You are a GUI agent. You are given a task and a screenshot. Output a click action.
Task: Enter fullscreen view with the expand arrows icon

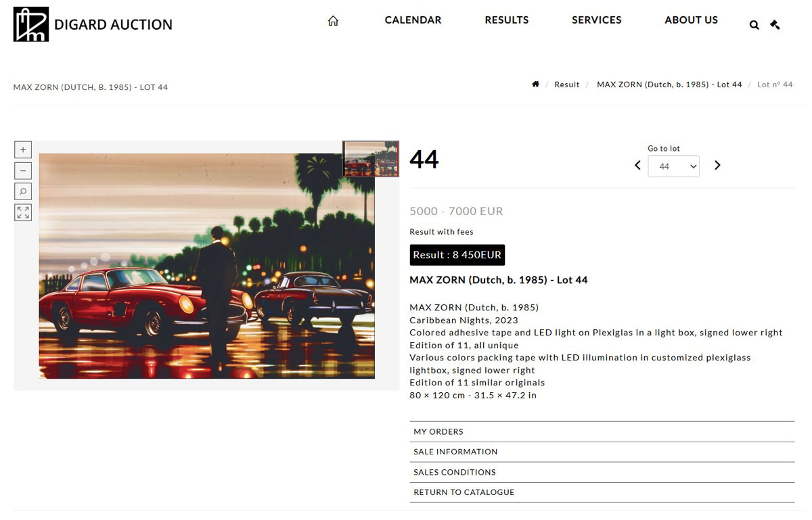23,212
